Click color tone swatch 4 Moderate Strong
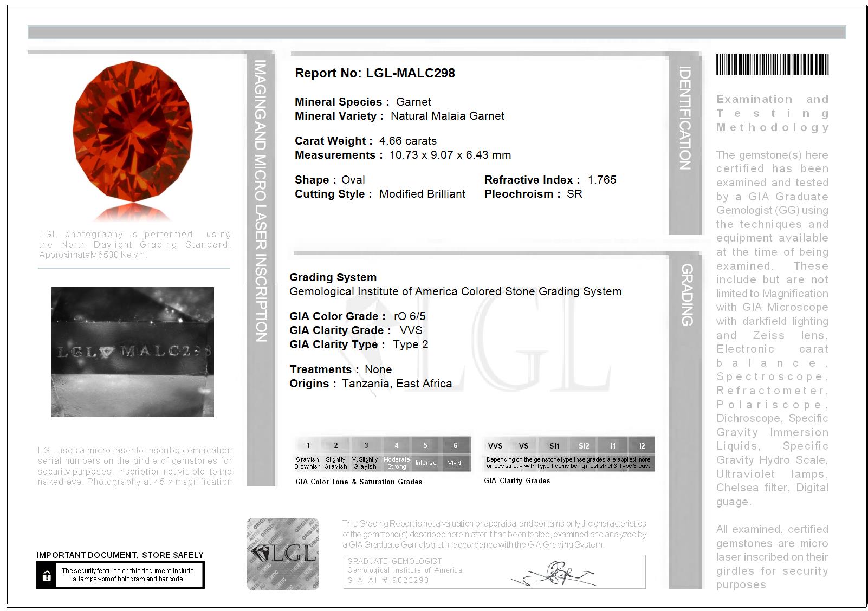 (x=397, y=454)
